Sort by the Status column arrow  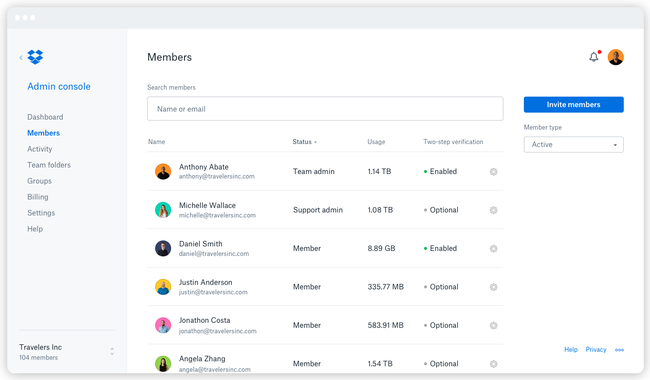tap(315, 142)
